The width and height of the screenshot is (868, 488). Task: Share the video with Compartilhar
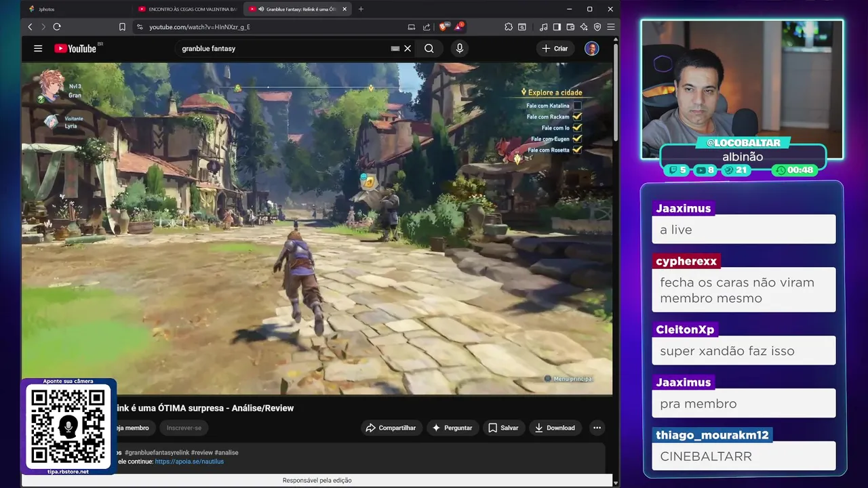[x=391, y=428]
